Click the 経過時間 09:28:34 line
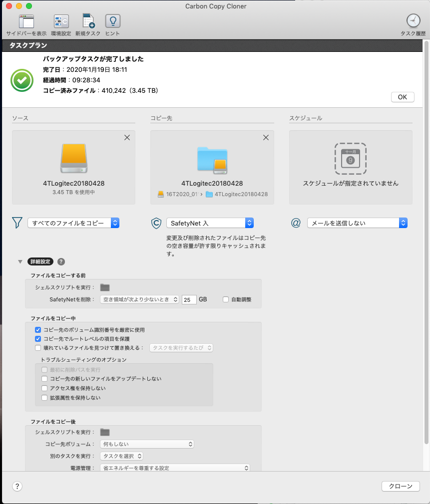 point(72,80)
